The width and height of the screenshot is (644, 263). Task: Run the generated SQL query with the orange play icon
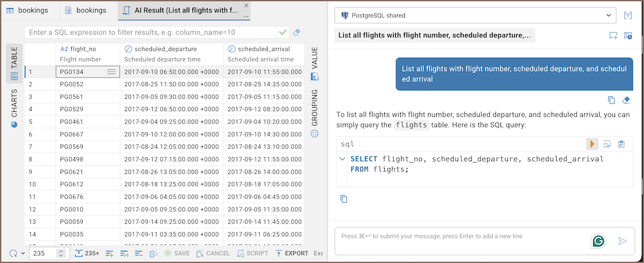coord(593,144)
